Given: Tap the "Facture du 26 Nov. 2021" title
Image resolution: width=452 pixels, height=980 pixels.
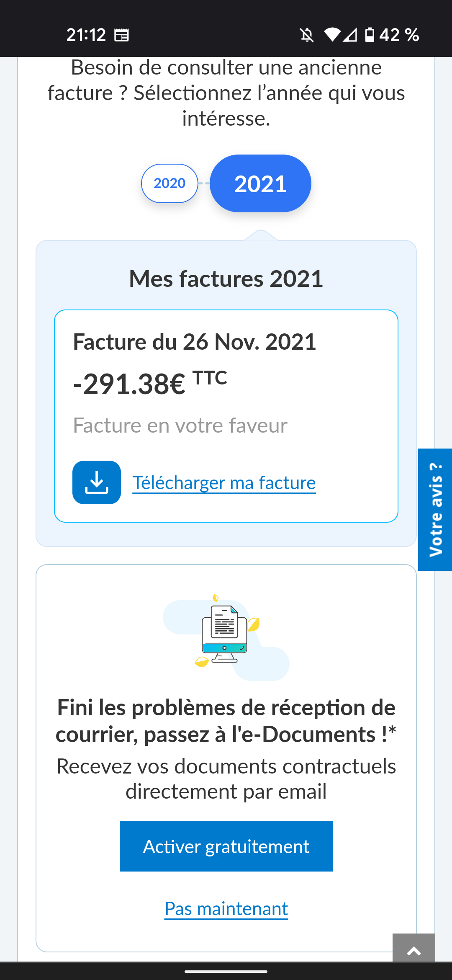Looking at the screenshot, I should [x=194, y=342].
